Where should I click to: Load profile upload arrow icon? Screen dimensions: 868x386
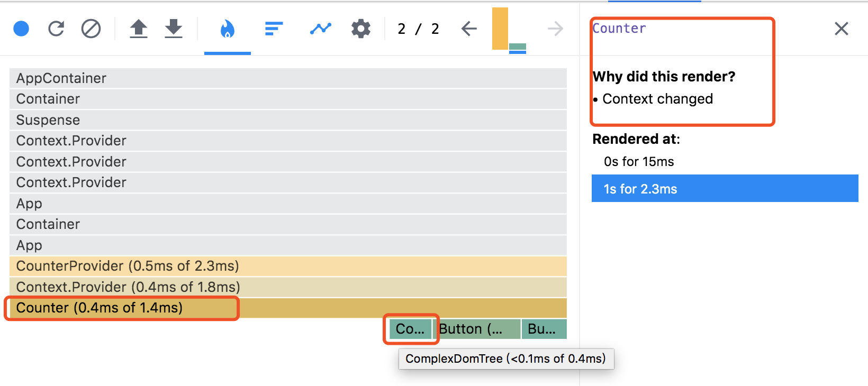(x=139, y=29)
